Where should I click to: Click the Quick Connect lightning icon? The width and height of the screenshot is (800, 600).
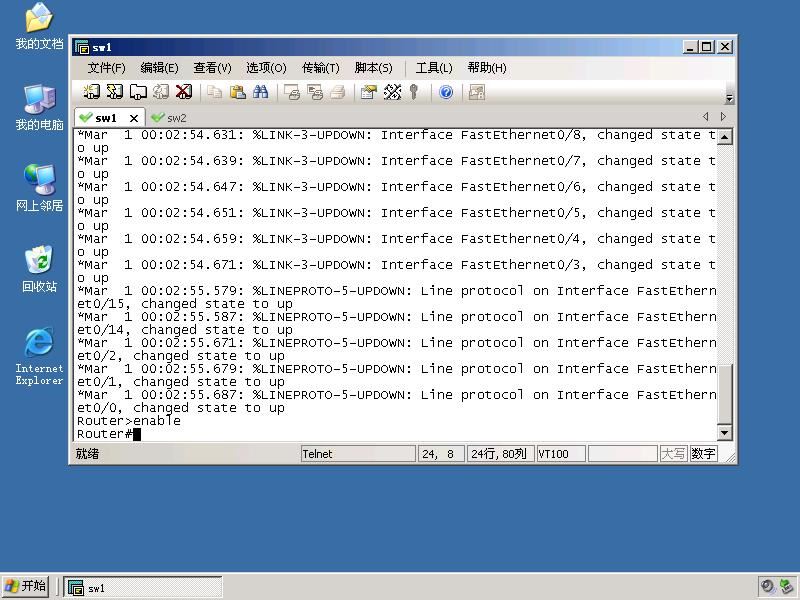tap(115, 92)
